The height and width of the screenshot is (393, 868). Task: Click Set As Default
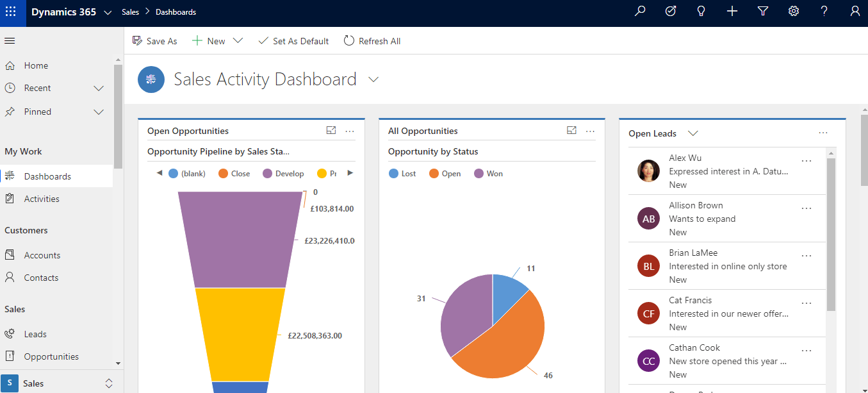293,41
